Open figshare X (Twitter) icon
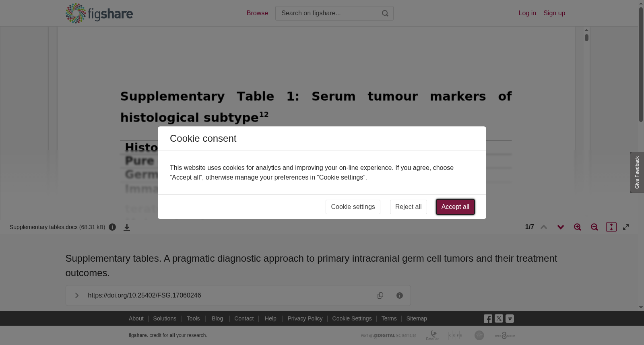 point(499,318)
